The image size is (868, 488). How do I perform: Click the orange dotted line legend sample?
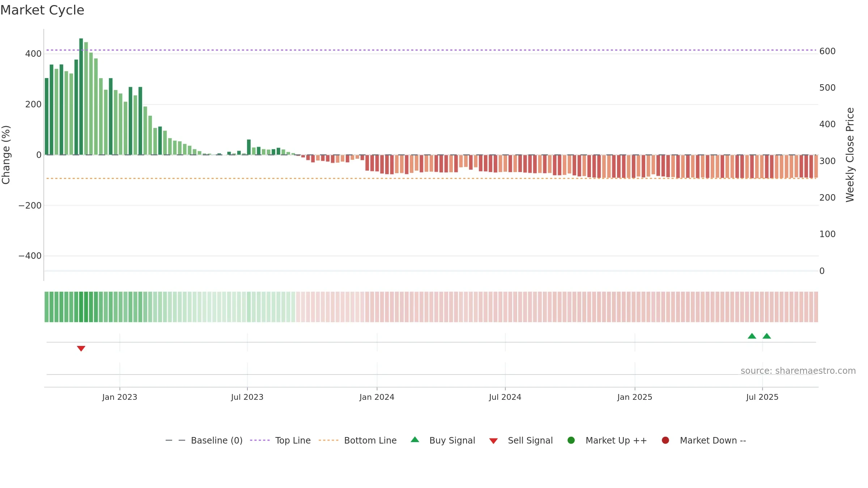click(328, 440)
